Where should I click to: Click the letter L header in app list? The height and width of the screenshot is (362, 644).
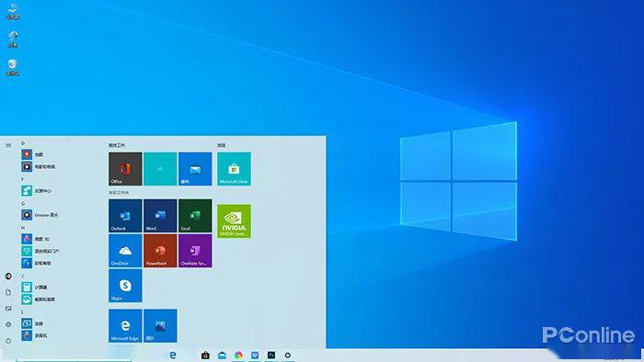(23, 312)
